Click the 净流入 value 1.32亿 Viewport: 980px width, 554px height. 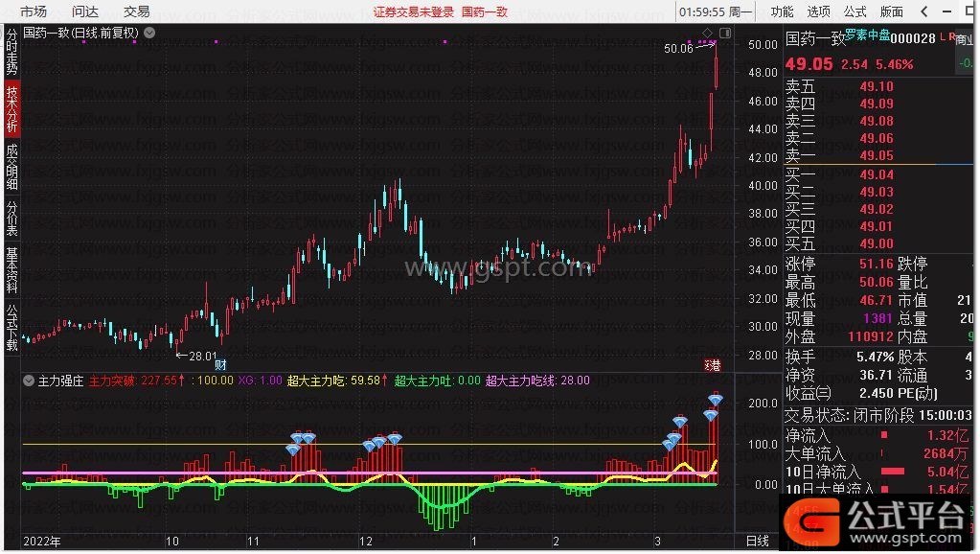click(x=947, y=435)
